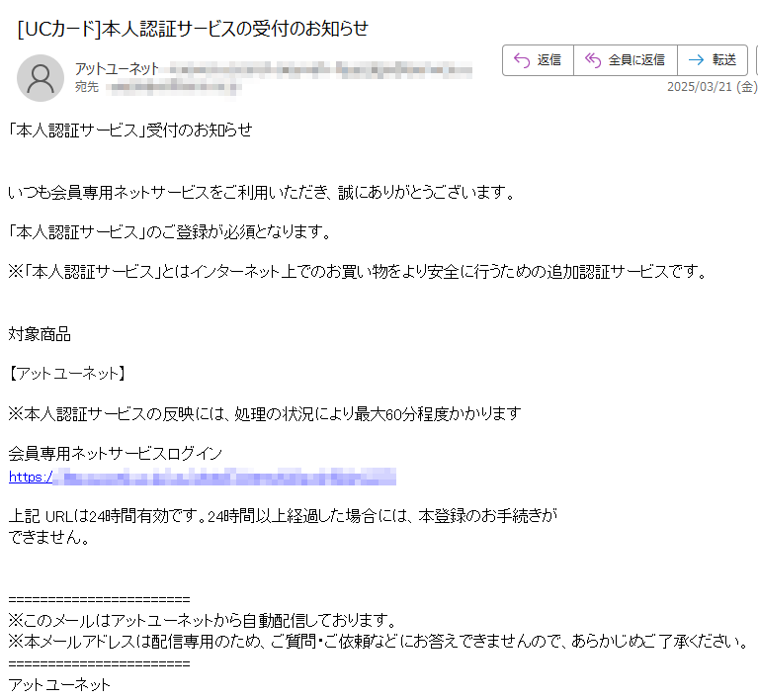758x700 pixels.
Task: Open the cut-off button right of 転送
Action: (756, 60)
